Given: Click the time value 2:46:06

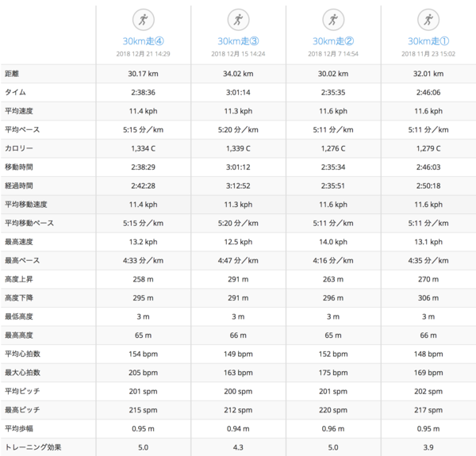Looking at the screenshot, I should 428,93.
